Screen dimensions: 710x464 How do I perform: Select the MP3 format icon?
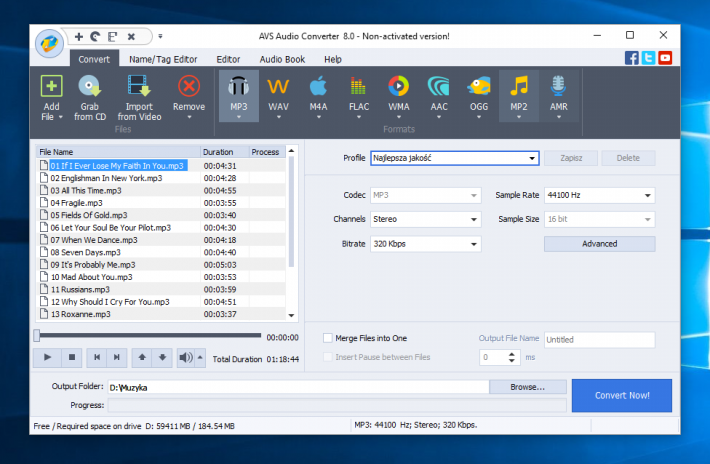239,86
